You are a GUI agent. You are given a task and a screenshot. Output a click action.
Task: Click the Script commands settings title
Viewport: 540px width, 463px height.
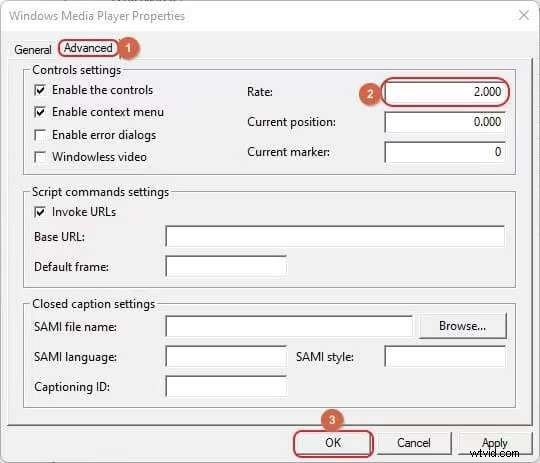click(x=100, y=192)
